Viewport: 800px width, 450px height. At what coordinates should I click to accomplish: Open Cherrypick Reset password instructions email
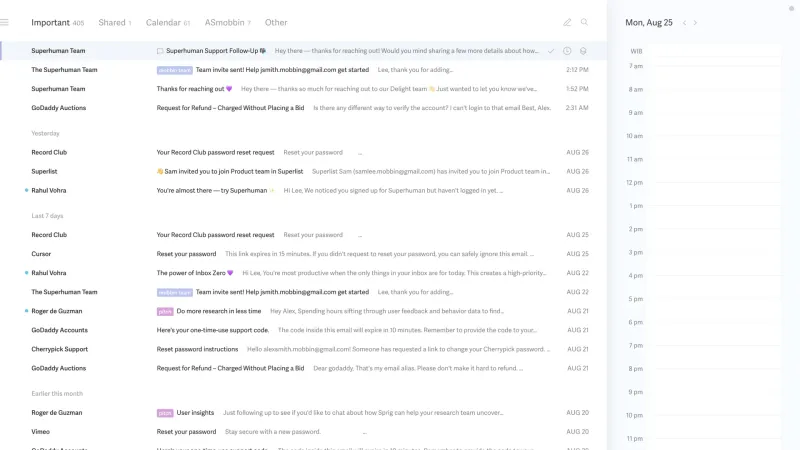[x=304, y=349]
